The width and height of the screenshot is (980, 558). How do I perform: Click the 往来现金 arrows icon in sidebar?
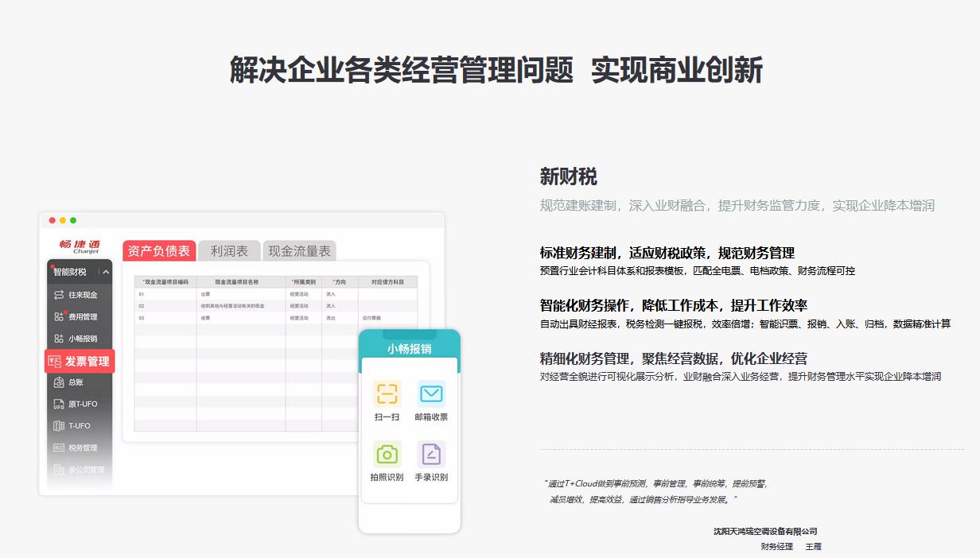click(x=59, y=295)
